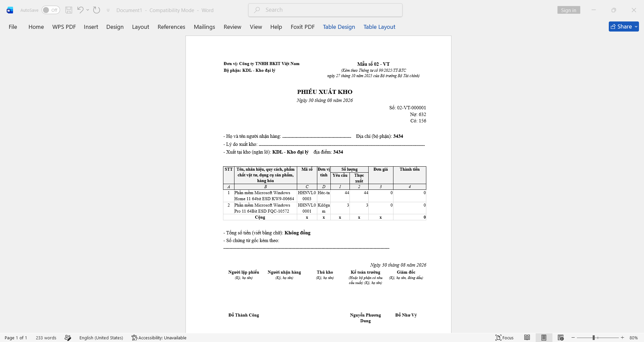644x342 pixels.
Task: Click inside the Search box
Action: [x=325, y=10]
